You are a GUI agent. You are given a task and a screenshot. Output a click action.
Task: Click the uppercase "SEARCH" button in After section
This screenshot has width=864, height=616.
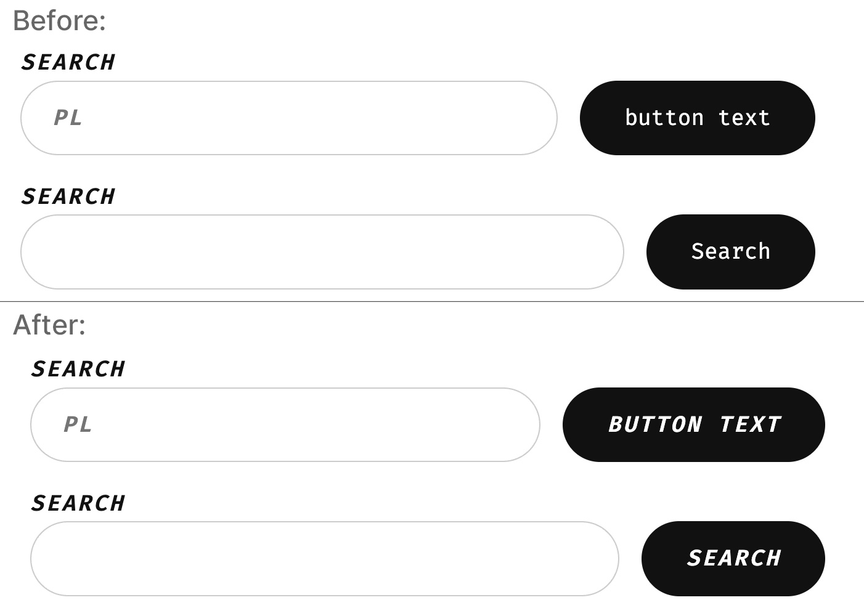point(732,558)
